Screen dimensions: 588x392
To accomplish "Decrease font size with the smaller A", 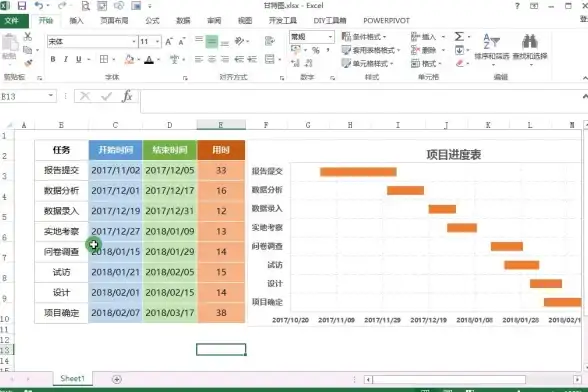I will pyautogui.click(x=182, y=41).
